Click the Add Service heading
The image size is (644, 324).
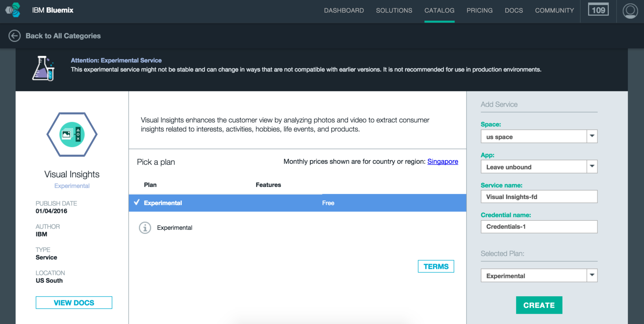[x=499, y=104]
